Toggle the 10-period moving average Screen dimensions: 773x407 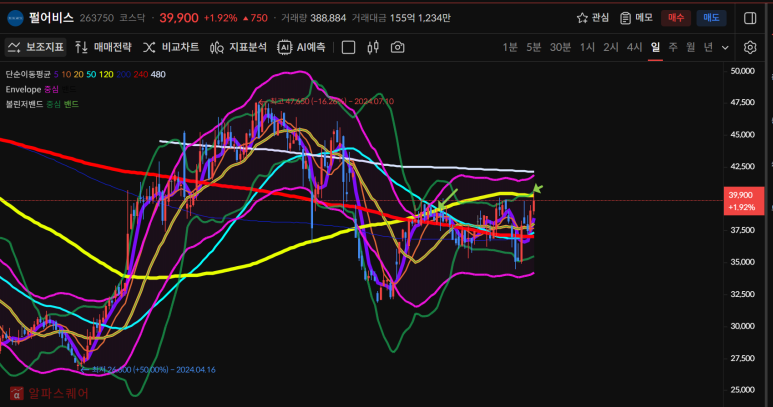coord(66,74)
